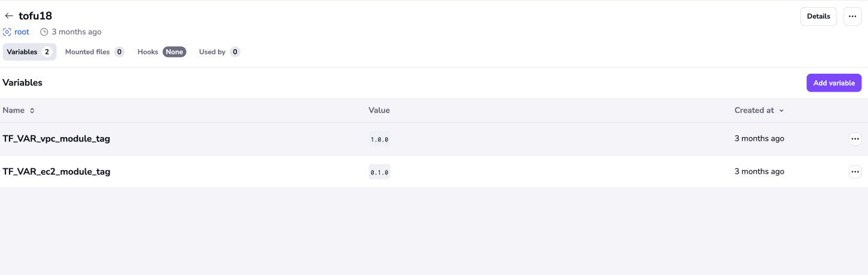Toggle sort order by Name column arrows

tap(32, 110)
